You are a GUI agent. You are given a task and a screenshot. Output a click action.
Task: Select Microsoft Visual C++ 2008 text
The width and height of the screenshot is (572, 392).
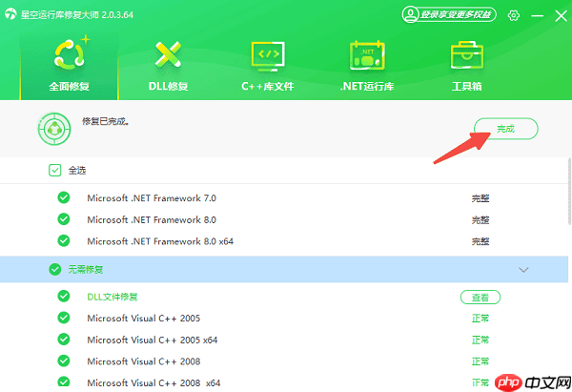(x=144, y=361)
